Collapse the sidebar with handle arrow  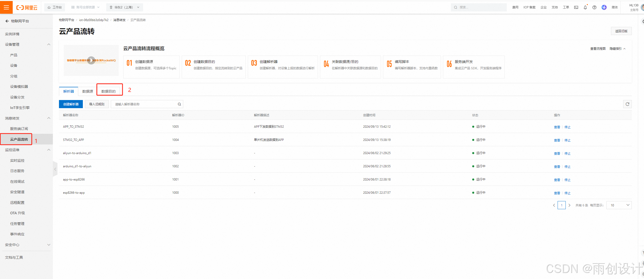click(x=55, y=169)
